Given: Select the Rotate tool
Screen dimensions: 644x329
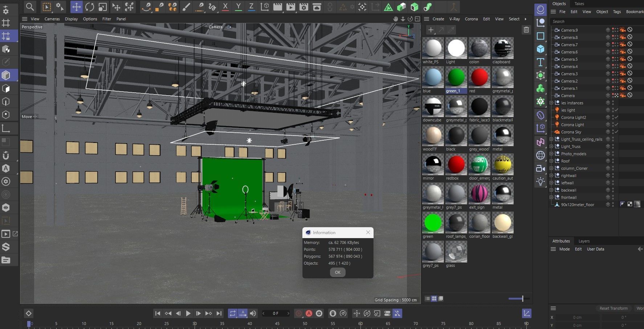Looking at the screenshot, I should coord(90,7).
